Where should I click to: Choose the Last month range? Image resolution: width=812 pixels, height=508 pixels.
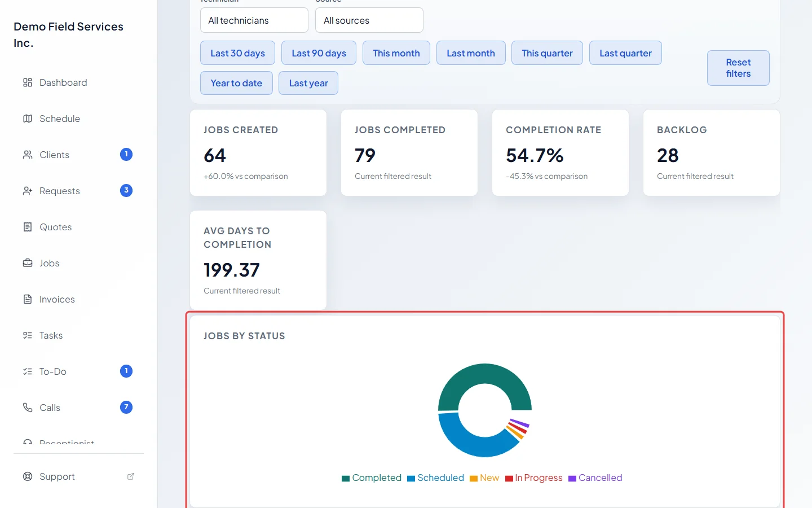click(471, 53)
